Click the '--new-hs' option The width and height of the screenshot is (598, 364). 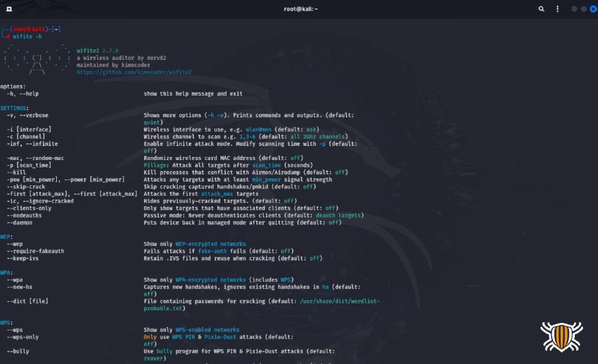(x=19, y=288)
